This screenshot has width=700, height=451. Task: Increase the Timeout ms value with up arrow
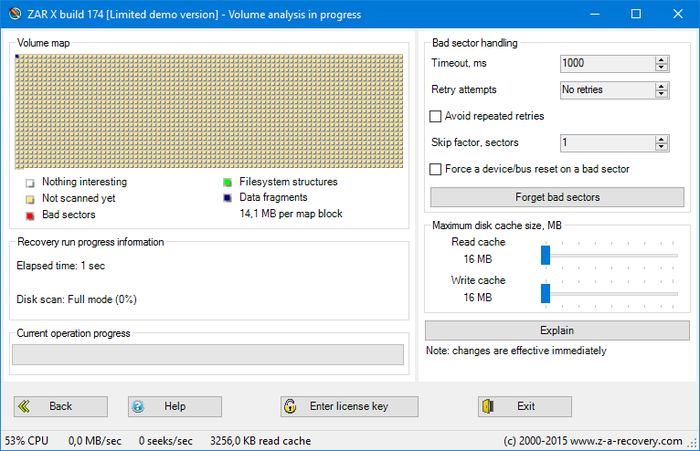pos(661,59)
